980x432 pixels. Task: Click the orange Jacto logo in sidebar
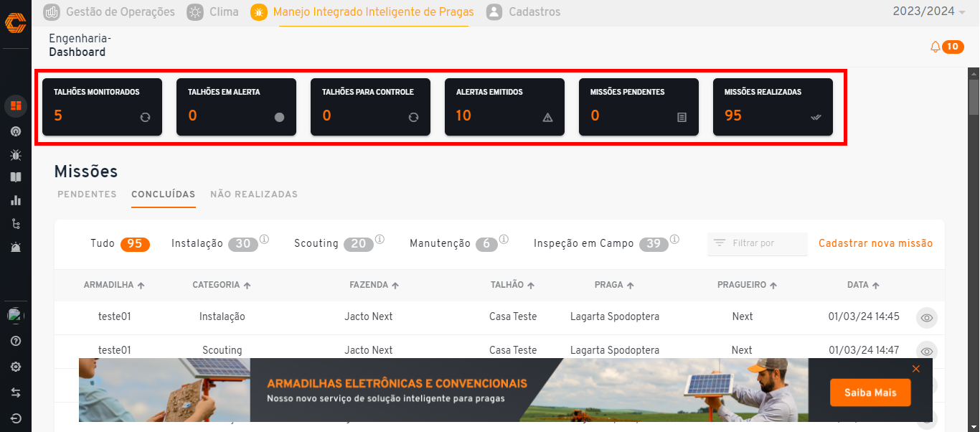(15, 24)
